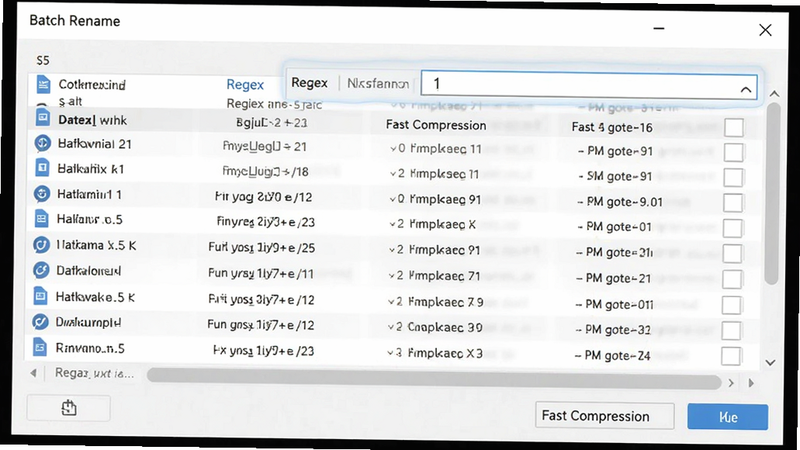Open dropdown for Fmpkaec 91 in Hatkama row

tap(392, 250)
